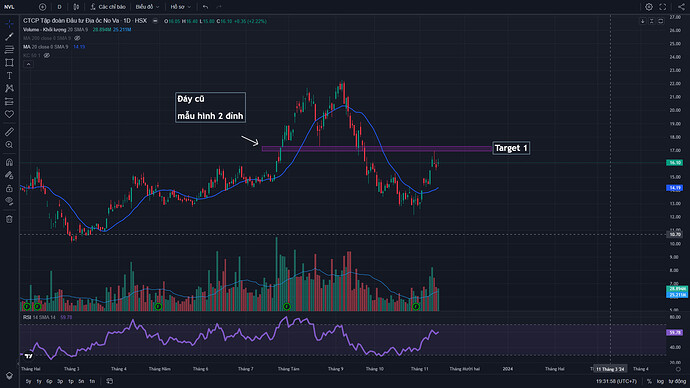The width and height of the screenshot is (690, 388).
Task: Click the pane move-down arrow icon
Action: click(643, 21)
